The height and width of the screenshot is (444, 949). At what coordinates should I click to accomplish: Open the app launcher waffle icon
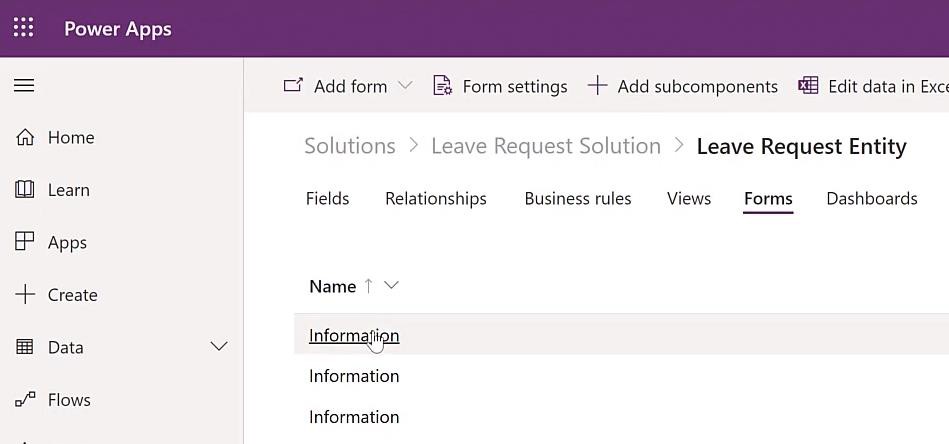point(24,28)
